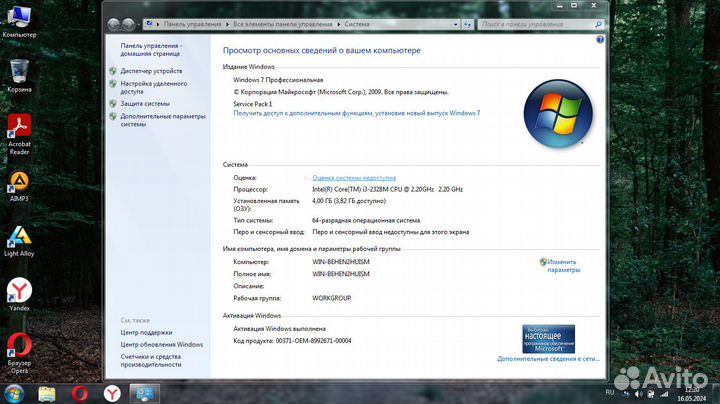Open the Компьютер desktop icon
This screenshot has width=720, height=404.
(19, 22)
